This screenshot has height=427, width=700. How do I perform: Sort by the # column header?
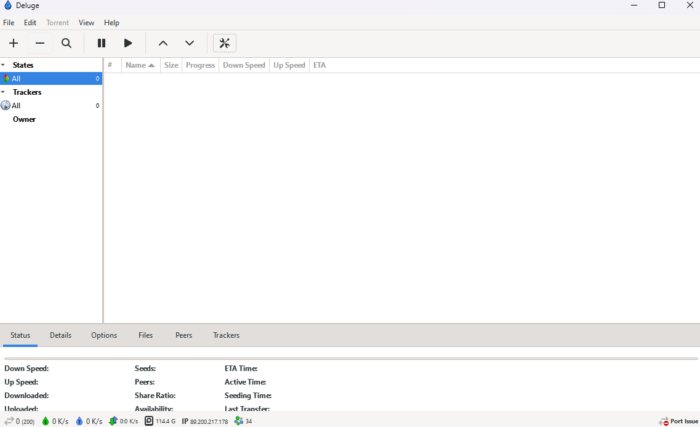[112, 65]
